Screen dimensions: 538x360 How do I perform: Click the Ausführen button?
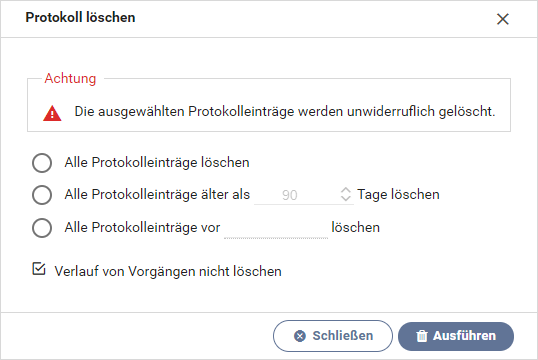[x=456, y=336]
